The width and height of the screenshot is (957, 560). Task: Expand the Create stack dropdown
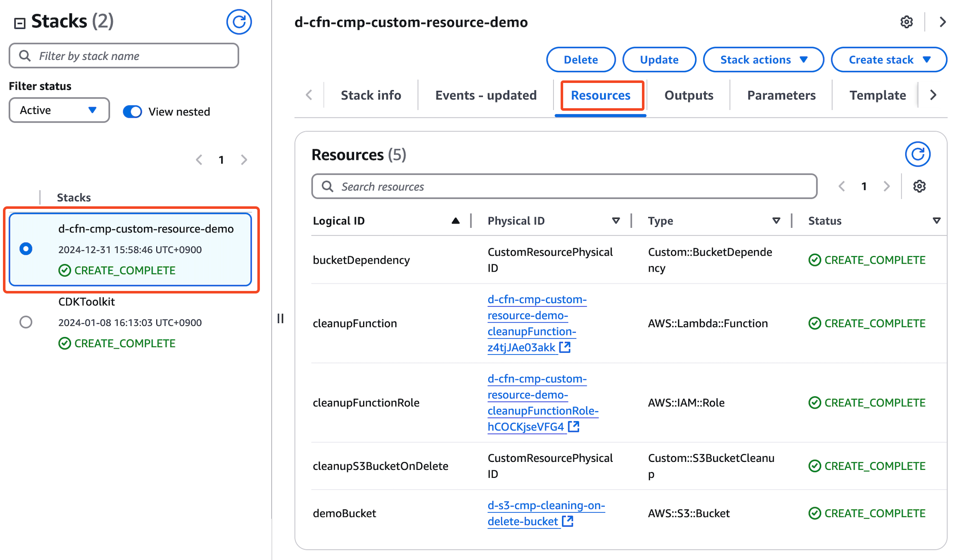tap(889, 60)
